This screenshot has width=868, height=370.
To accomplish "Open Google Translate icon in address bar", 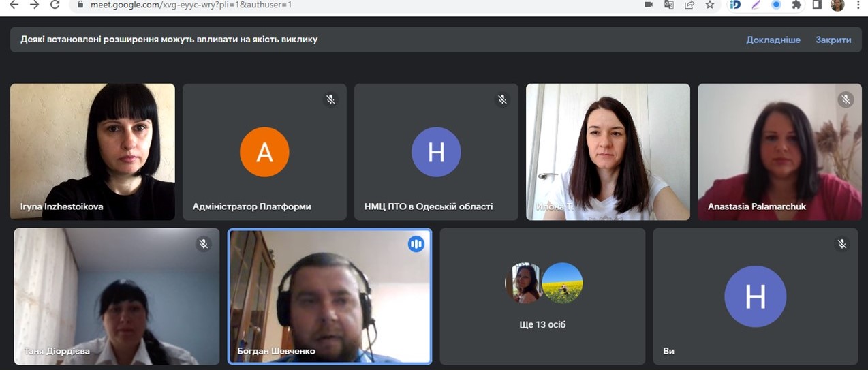I will pos(669,5).
